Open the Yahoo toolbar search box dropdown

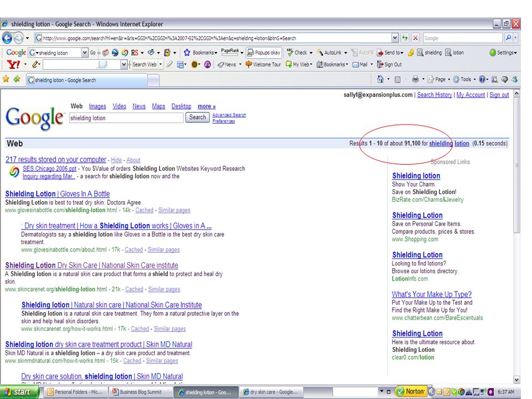[x=124, y=64]
